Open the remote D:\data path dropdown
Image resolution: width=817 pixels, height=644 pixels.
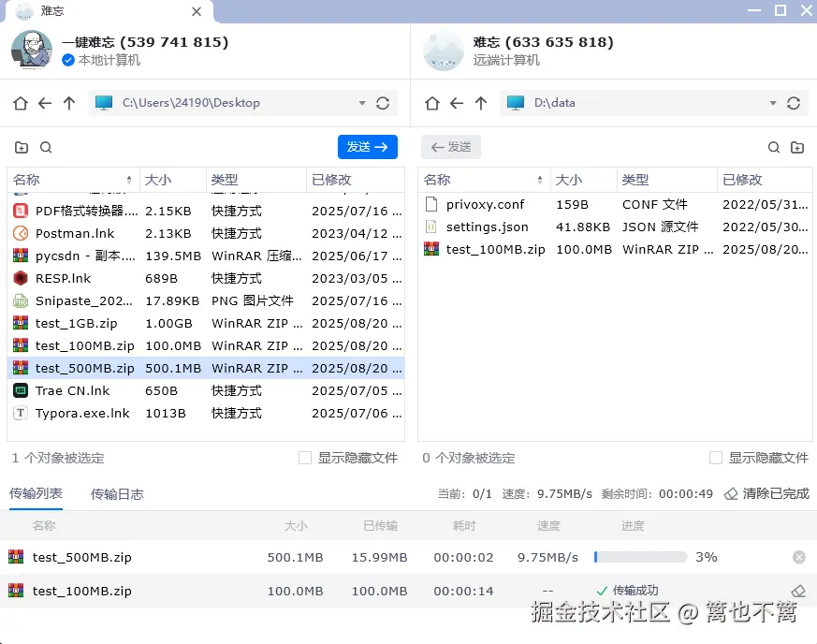tap(773, 103)
